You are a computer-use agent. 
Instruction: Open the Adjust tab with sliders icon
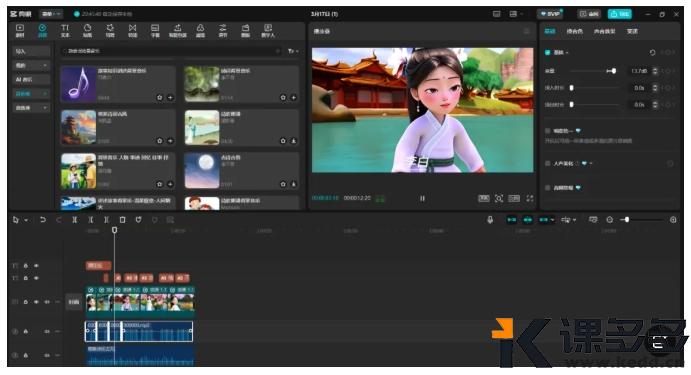pyautogui.click(x=223, y=30)
